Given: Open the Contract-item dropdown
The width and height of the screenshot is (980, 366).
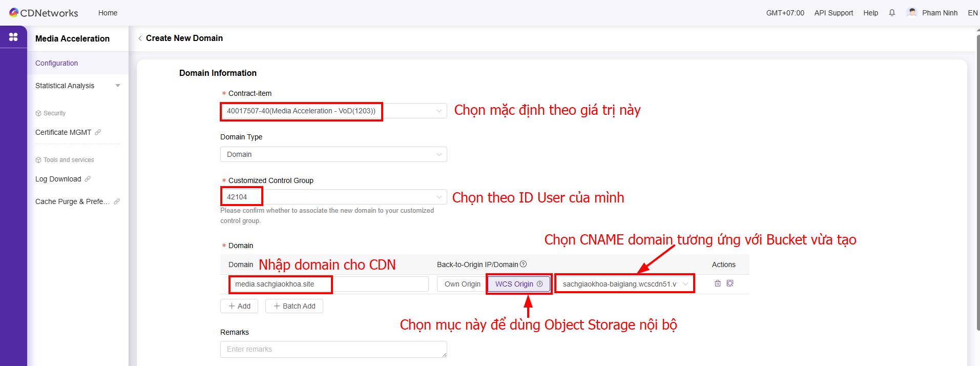Looking at the screenshot, I should pyautogui.click(x=333, y=111).
